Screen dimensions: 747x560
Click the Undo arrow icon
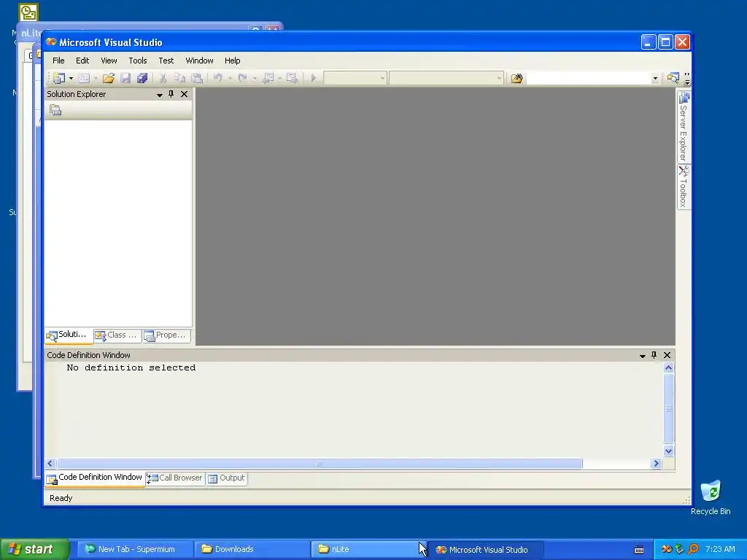(217, 77)
